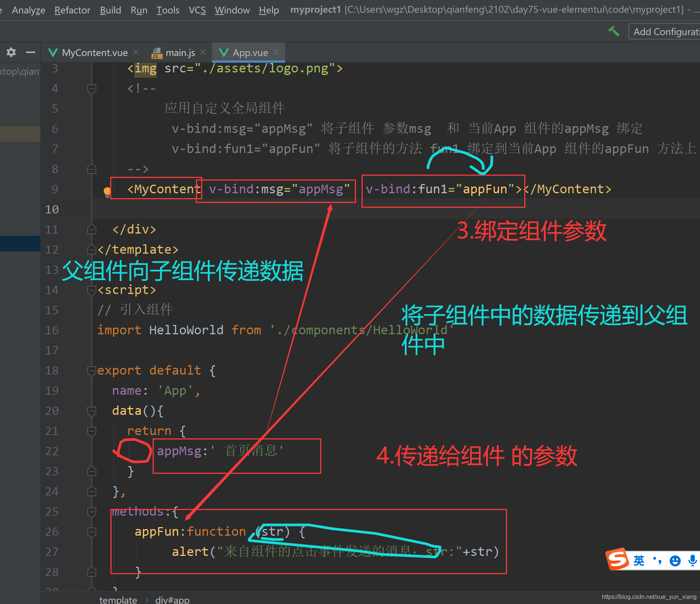Toggle input language with the 英 indicator
Viewport: 700px width, 604px height.
click(639, 561)
